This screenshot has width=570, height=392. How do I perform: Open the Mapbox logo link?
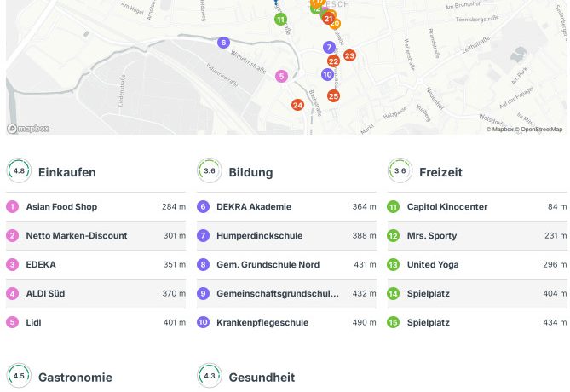[28, 129]
